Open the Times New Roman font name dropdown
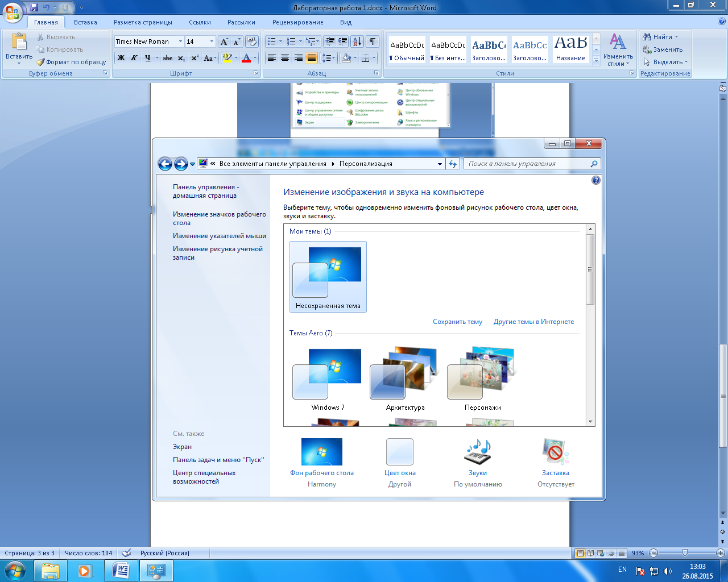 [180, 41]
